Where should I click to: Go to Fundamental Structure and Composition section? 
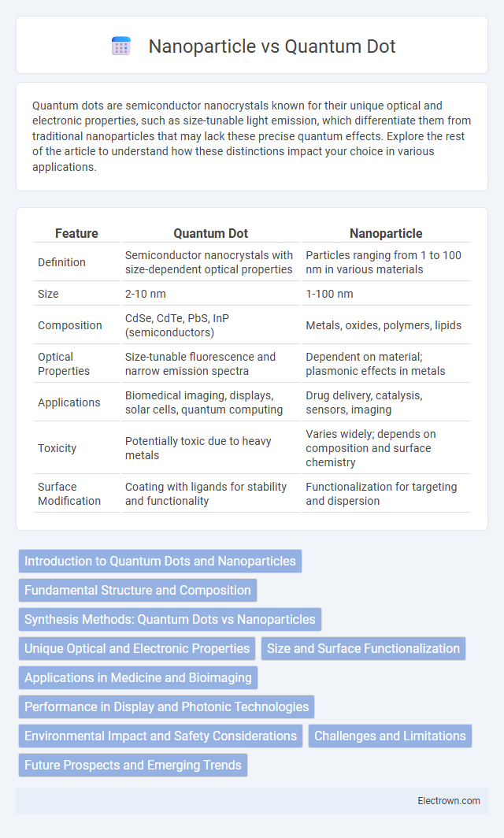click(137, 590)
